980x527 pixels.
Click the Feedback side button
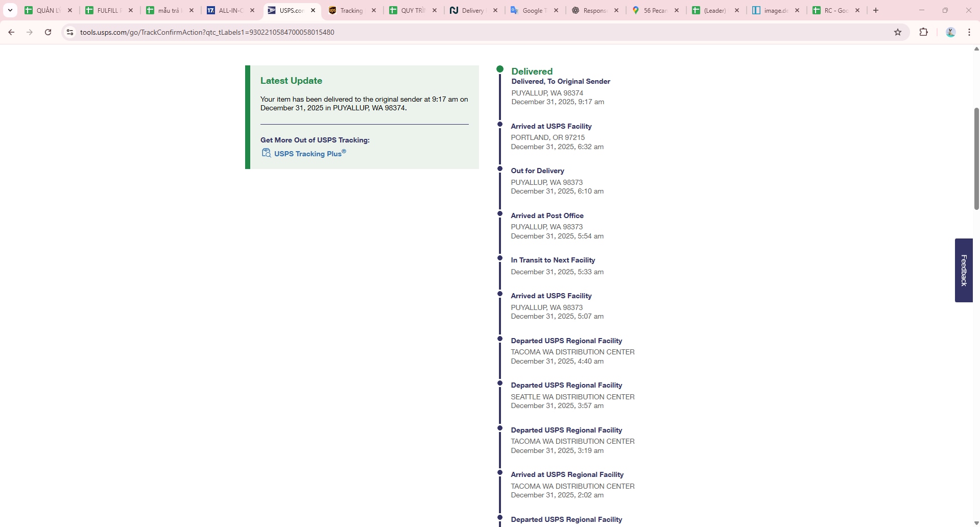[x=964, y=270]
